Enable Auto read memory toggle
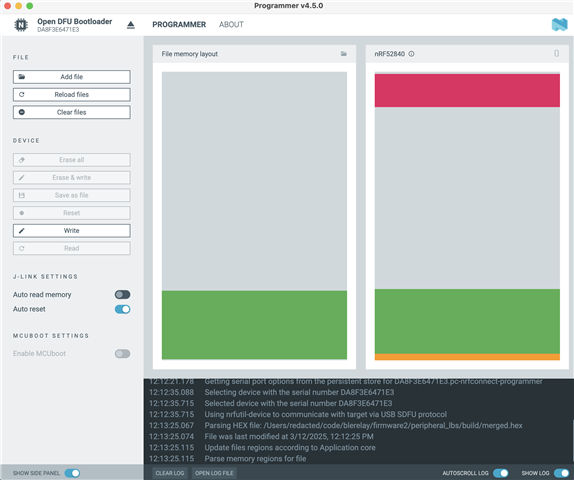The width and height of the screenshot is (574, 480). (122, 294)
